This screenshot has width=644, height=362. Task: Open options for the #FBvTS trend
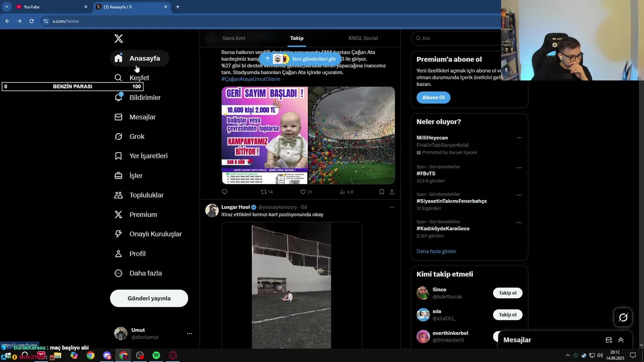point(519,167)
